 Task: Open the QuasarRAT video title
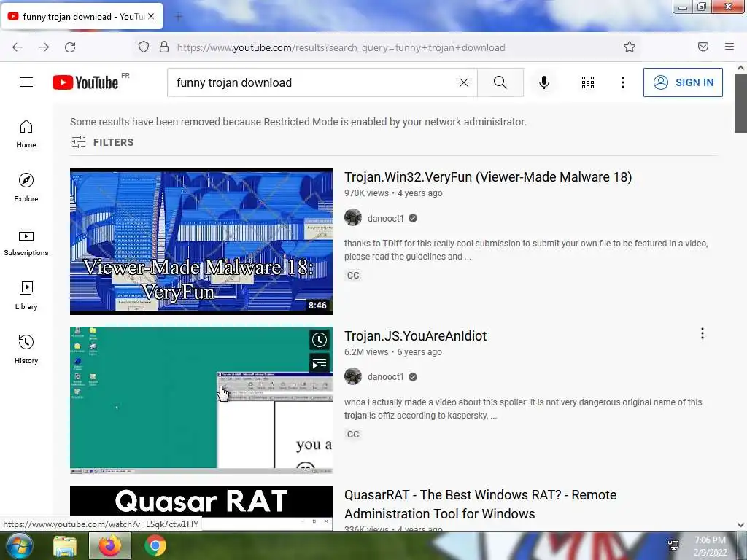480,505
